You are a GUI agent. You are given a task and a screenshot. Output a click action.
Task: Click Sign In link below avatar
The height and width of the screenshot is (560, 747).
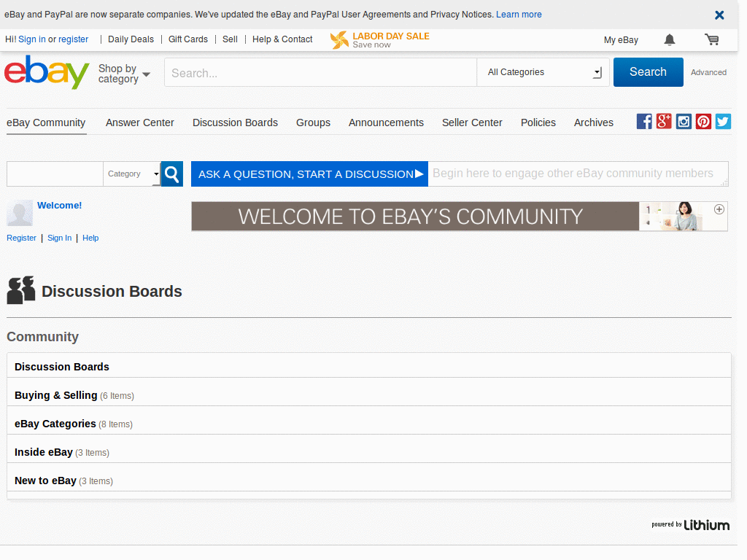click(x=60, y=238)
